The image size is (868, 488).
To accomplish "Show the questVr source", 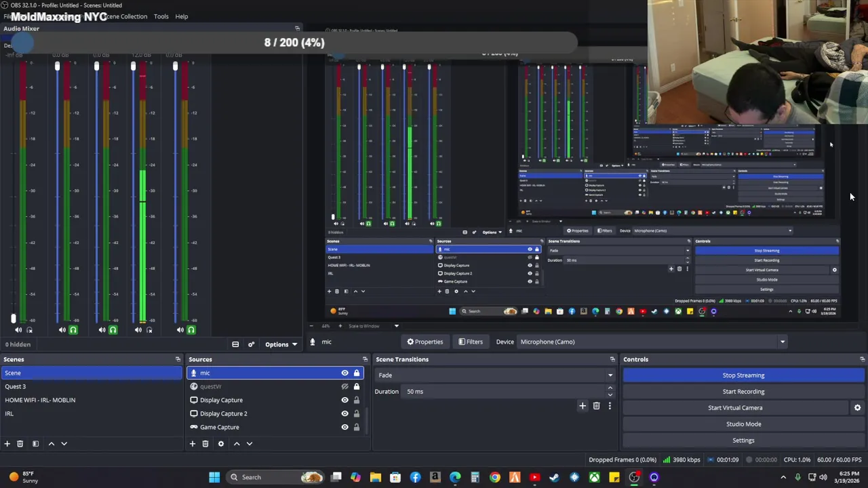I will click(344, 386).
